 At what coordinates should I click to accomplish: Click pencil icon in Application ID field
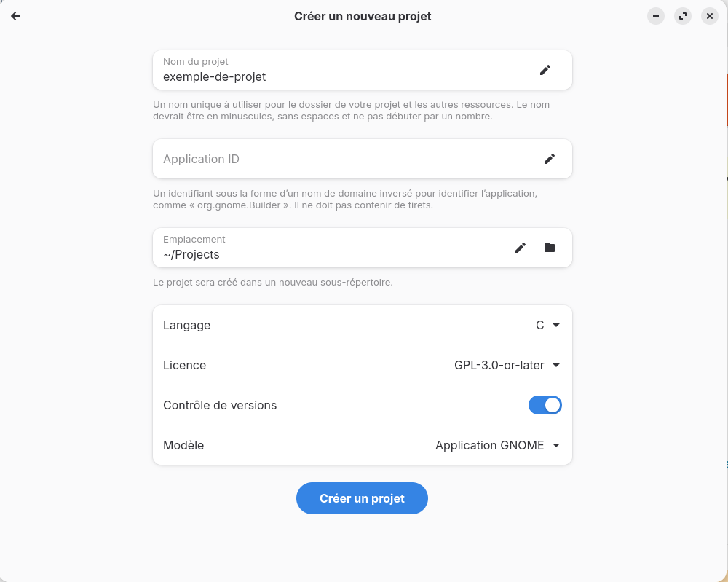(x=549, y=159)
